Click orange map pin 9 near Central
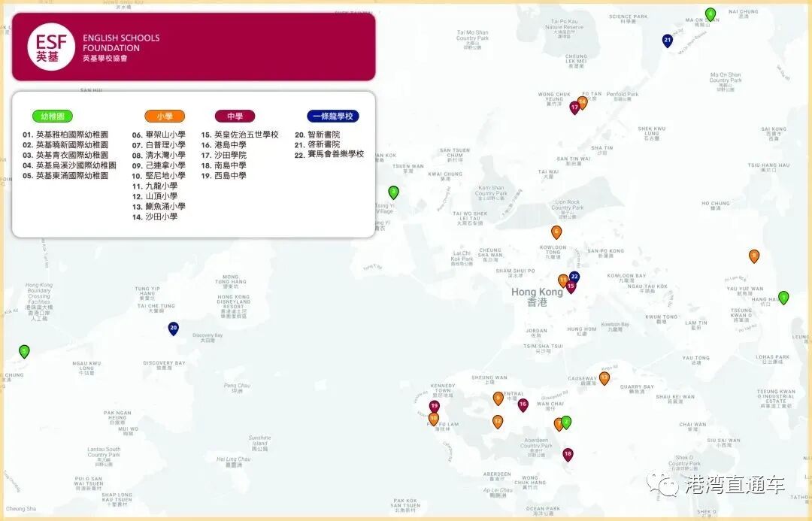Image resolution: width=812 pixels, height=521 pixels. (498, 398)
